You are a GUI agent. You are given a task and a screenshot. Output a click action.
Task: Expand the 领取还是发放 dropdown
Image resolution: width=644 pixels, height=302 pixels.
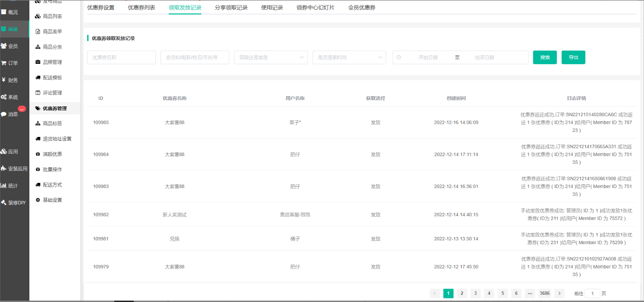click(x=271, y=57)
